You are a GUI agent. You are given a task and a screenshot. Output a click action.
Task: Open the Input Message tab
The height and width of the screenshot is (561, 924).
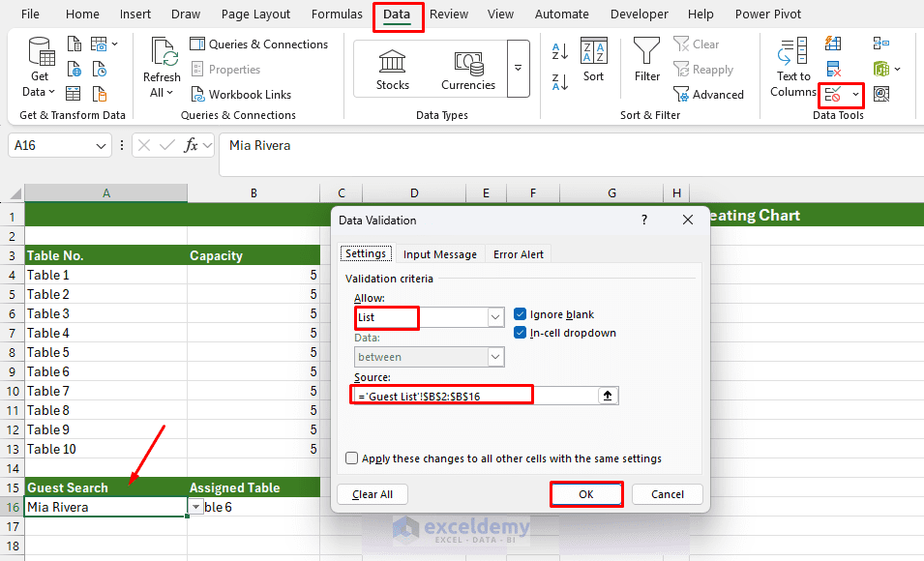click(x=439, y=254)
